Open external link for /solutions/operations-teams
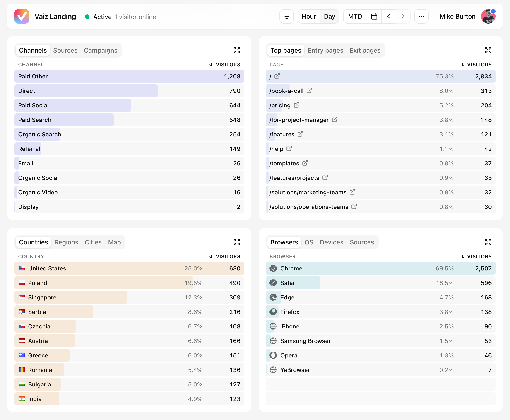This screenshot has height=420, width=510. 354,207
